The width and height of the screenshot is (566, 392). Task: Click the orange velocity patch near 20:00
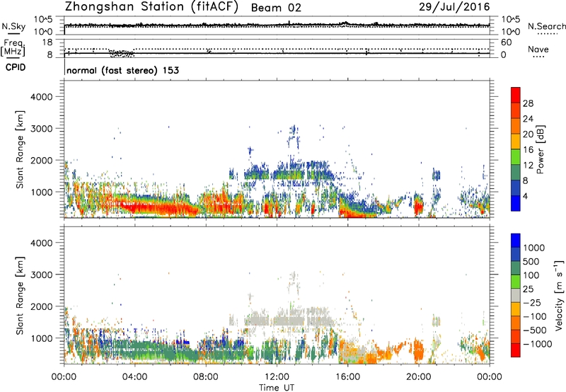coord(419,351)
